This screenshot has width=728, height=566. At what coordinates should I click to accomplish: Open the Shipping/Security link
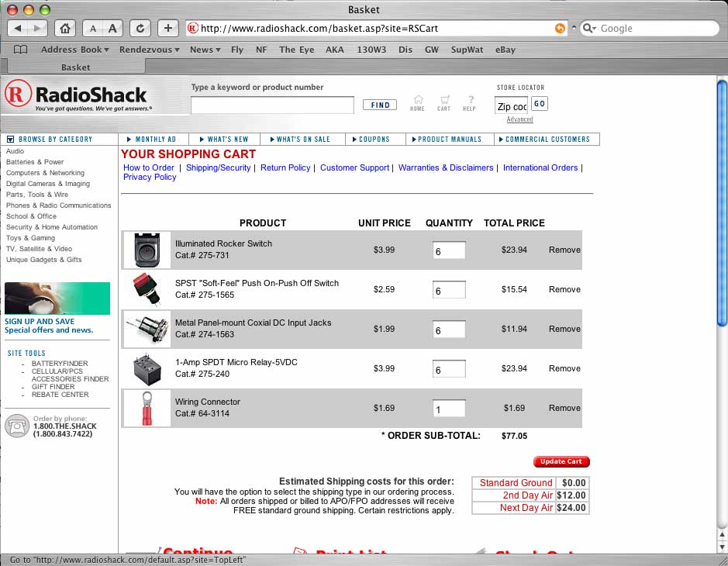point(218,167)
